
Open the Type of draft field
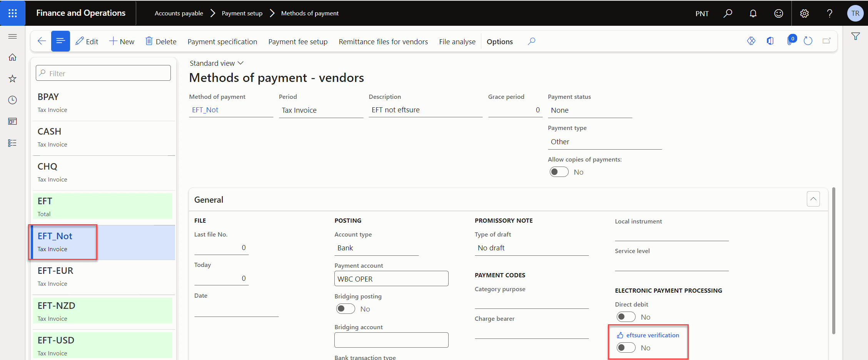click(x=532, y=248)
